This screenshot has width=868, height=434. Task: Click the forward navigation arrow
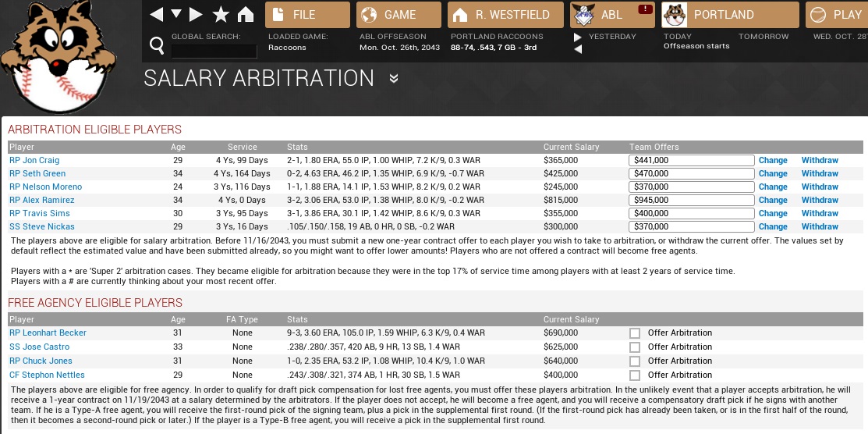point(196,14)
